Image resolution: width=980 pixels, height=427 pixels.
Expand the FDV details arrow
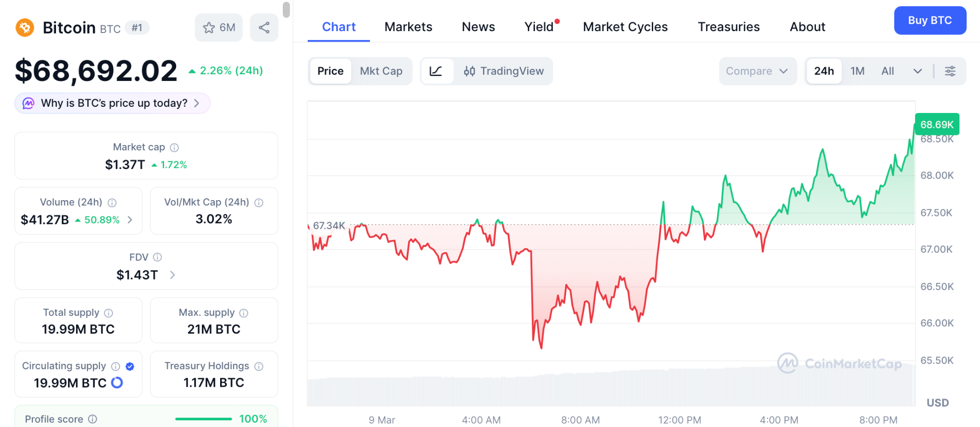(173, 275)
